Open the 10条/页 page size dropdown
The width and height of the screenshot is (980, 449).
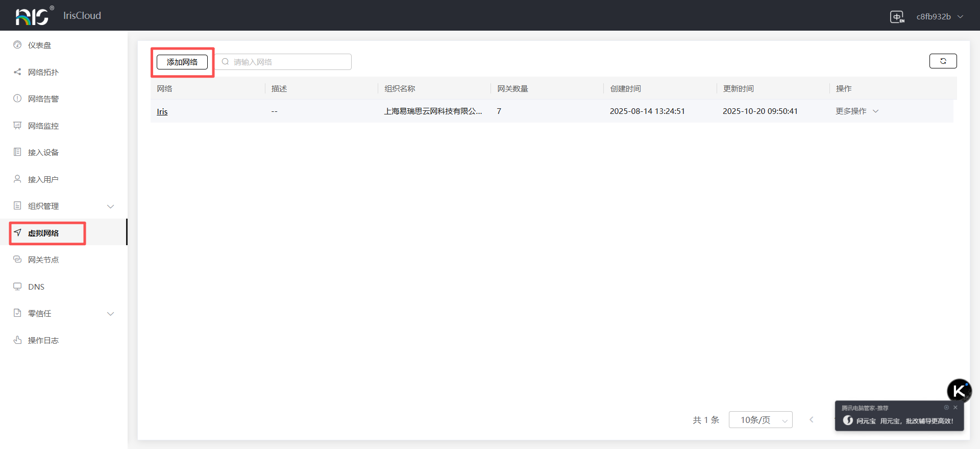pos(760,420)
